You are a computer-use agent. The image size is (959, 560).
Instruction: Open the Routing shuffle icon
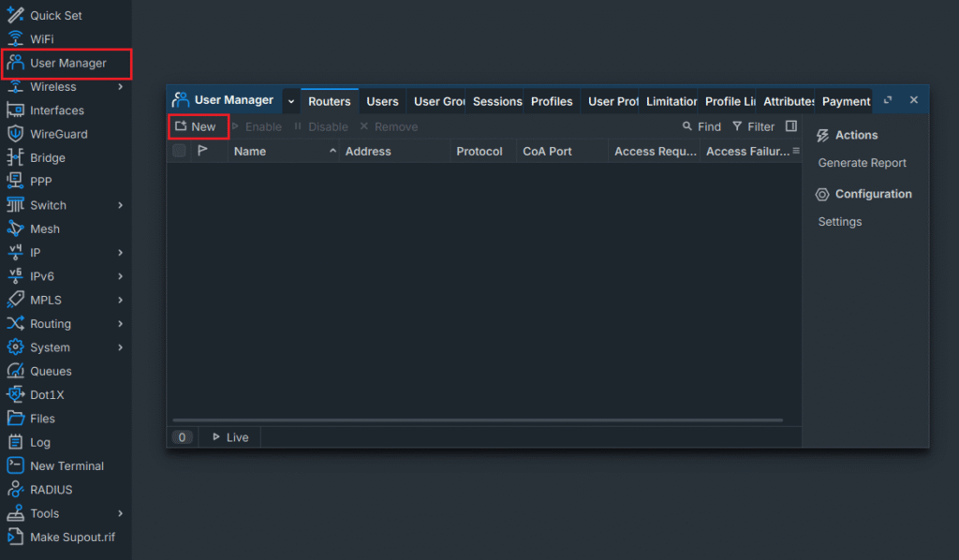[x=15, y=323]
